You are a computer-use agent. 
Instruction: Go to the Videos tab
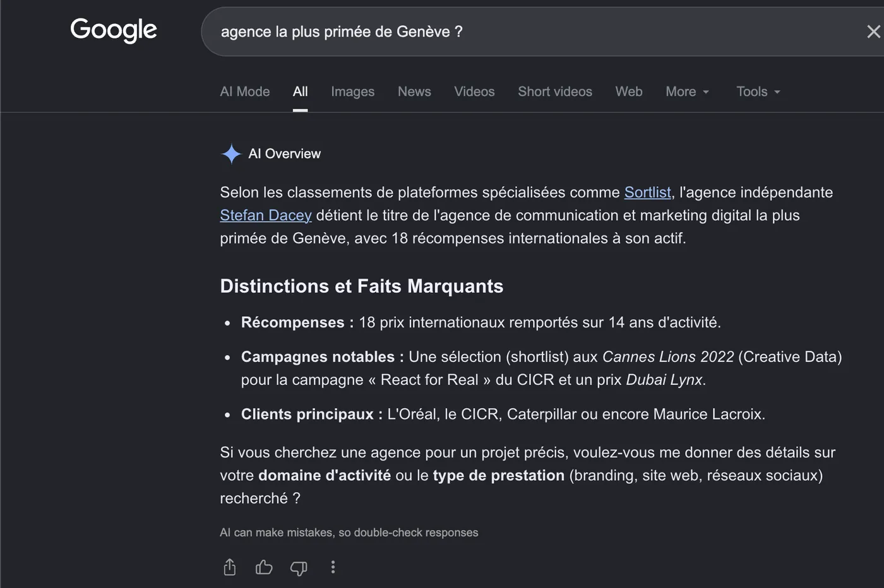(x=474, y=91)
